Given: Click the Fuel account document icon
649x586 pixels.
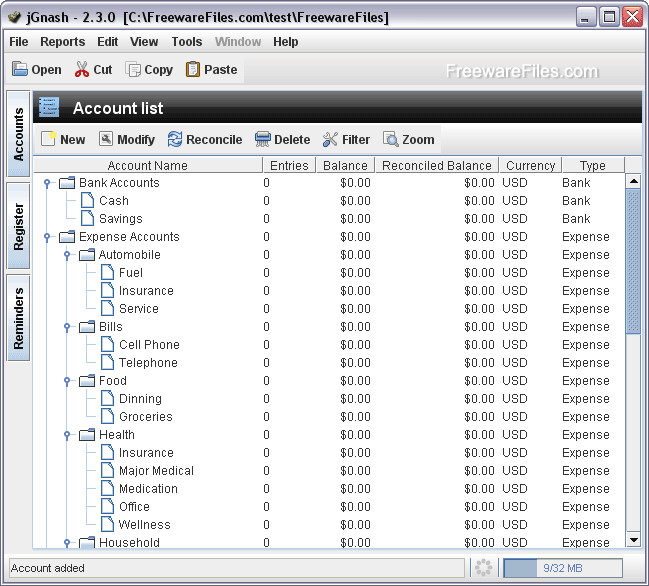Looking at the screenshot, I should pos(107,272).
